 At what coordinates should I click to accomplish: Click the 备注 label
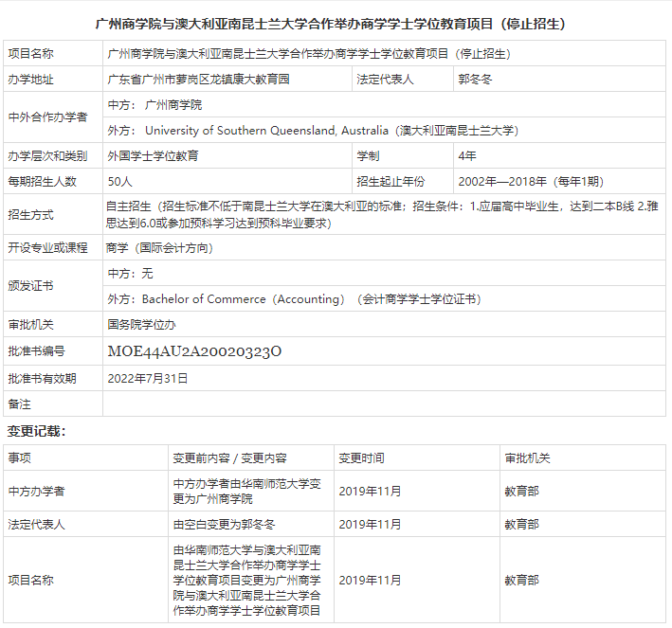tap(19, 404)
